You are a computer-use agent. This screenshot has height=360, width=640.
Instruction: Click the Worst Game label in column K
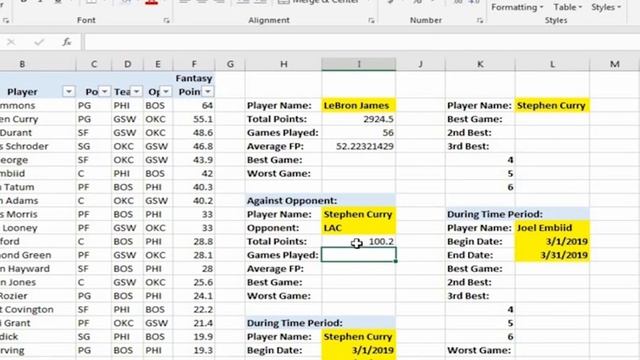tap(480, 350)
